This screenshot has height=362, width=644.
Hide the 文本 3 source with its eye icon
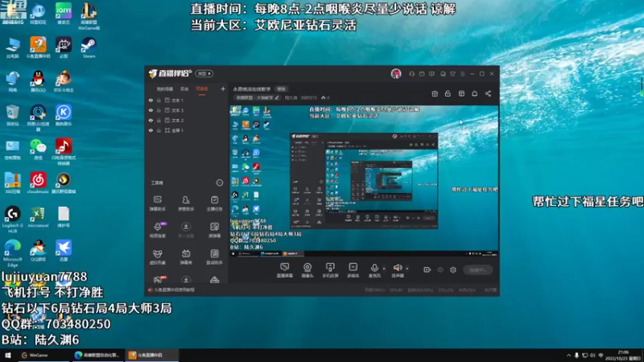point(151,110)
